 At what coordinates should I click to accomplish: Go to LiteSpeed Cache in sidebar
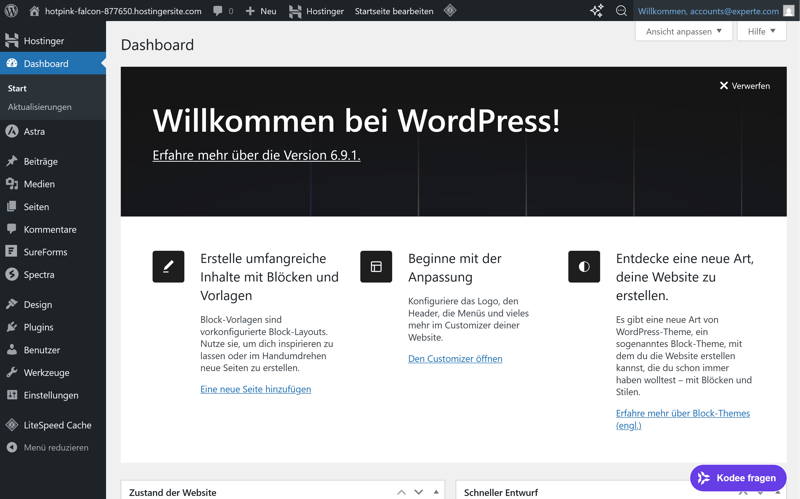[x=57, y=425]
